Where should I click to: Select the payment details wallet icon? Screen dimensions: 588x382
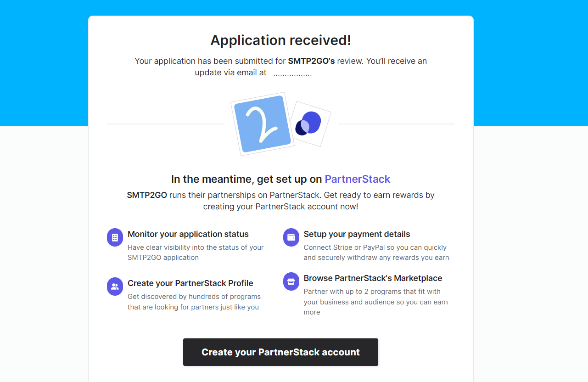291,237
